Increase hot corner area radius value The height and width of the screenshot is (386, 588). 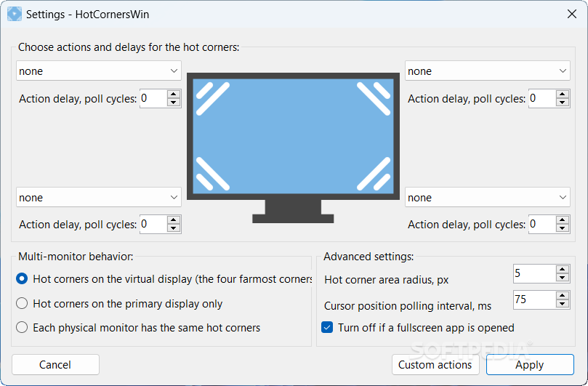click(x=563, y=269)
